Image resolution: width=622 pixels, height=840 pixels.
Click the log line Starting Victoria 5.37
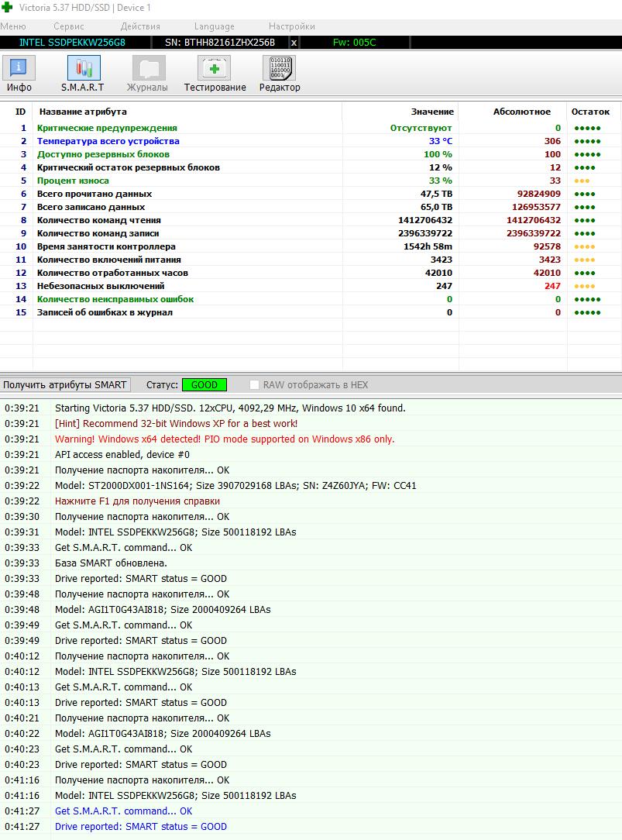[230, 408]
